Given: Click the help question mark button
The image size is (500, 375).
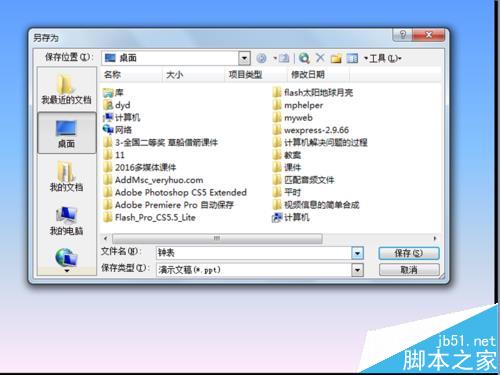Looking at the screenshot, I should click(403, 35).
